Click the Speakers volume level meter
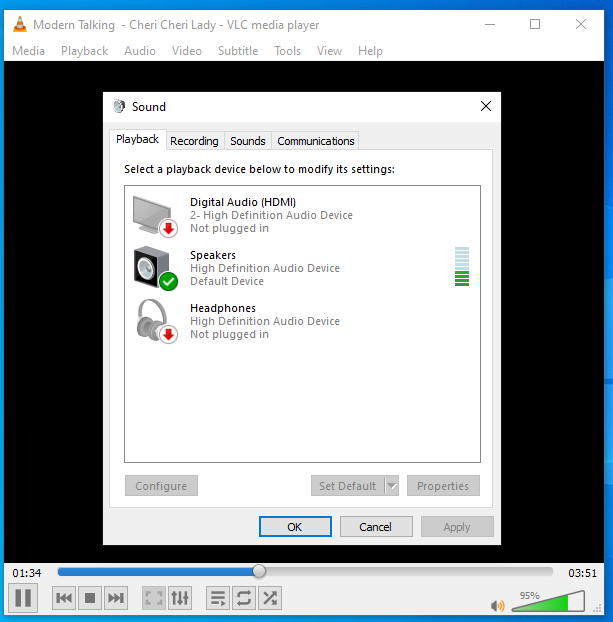This screenshot has width=613, height=622. coord(462,266)
